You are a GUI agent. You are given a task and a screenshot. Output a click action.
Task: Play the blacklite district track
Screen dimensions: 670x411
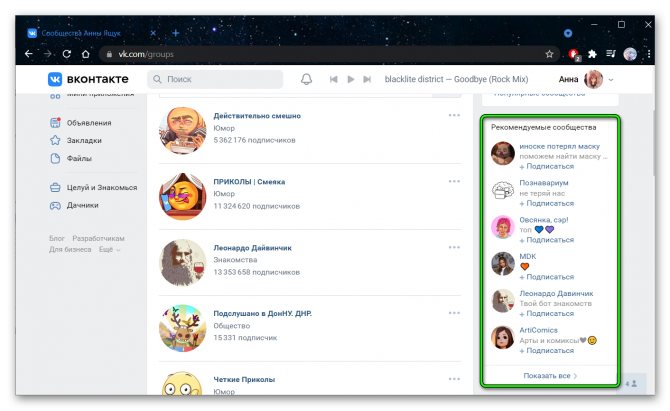click(x=351, y=79)
